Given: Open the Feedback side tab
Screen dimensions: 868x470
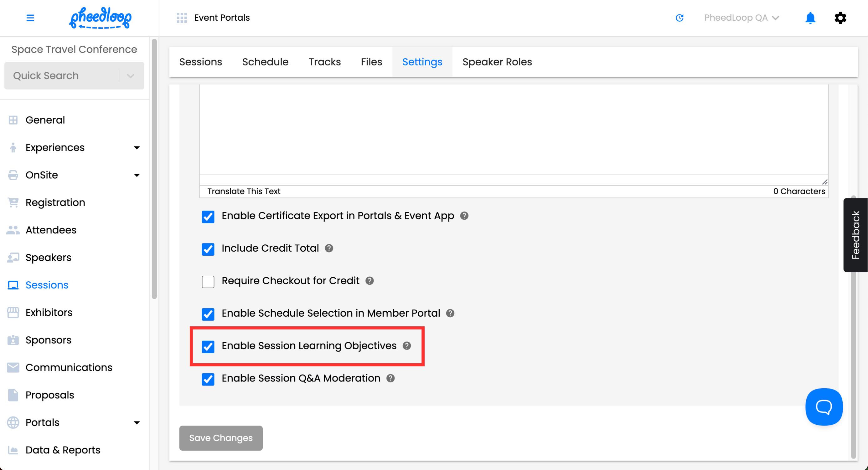Looking at the screenshot, I should [855, 235].
